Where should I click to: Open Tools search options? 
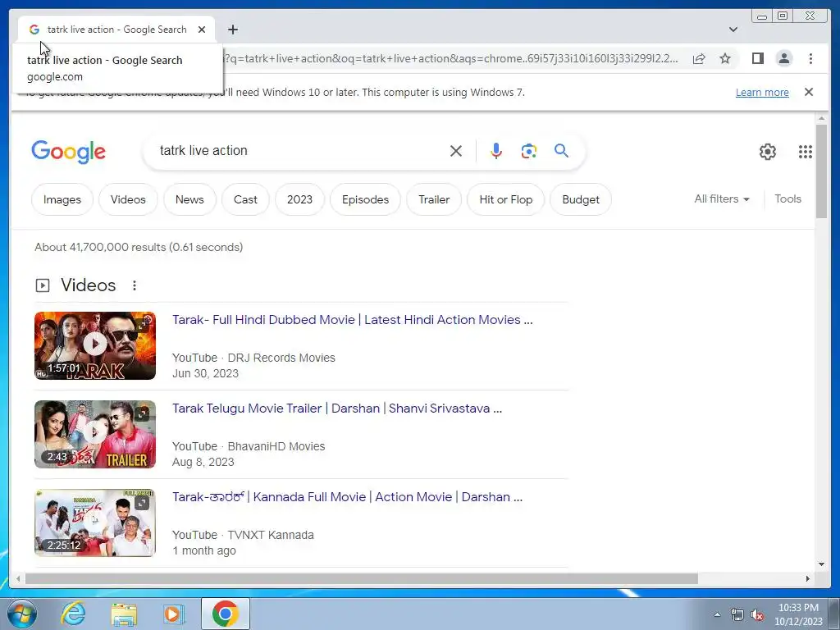[x=787, y=199]
